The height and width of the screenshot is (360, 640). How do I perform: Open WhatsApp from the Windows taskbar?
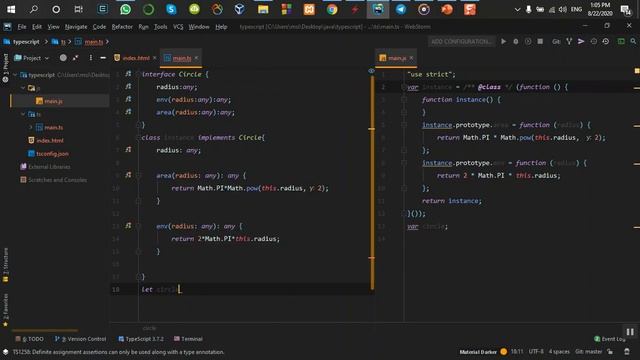pos(125,9)
